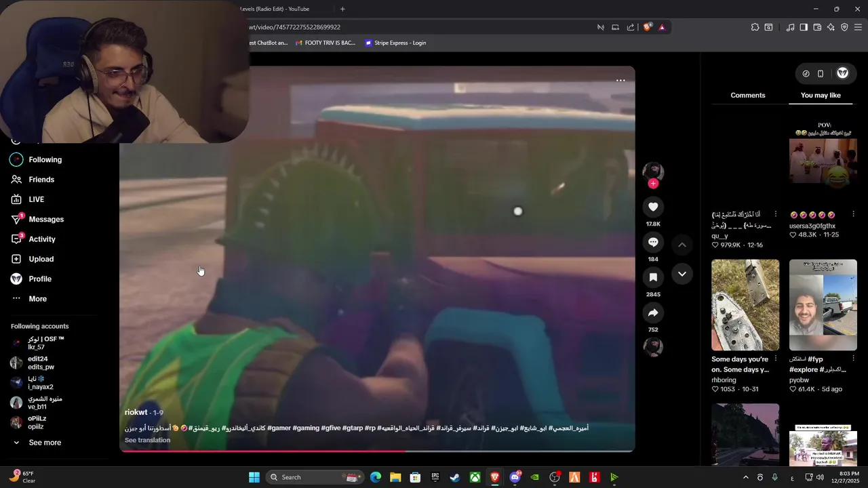868x488 pixels.
Task: Open options for rhboring video
Action: click(776, 359)
